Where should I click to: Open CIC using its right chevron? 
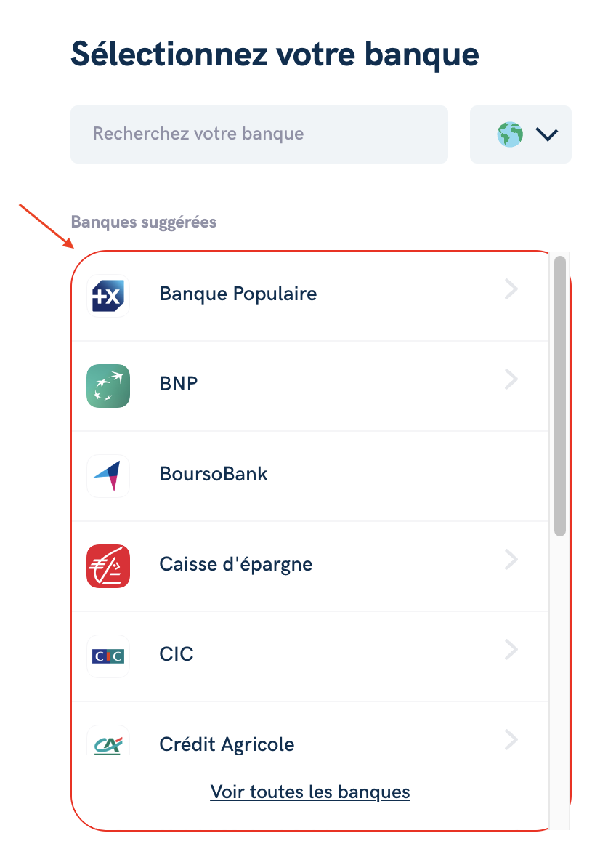pos(511,649)
